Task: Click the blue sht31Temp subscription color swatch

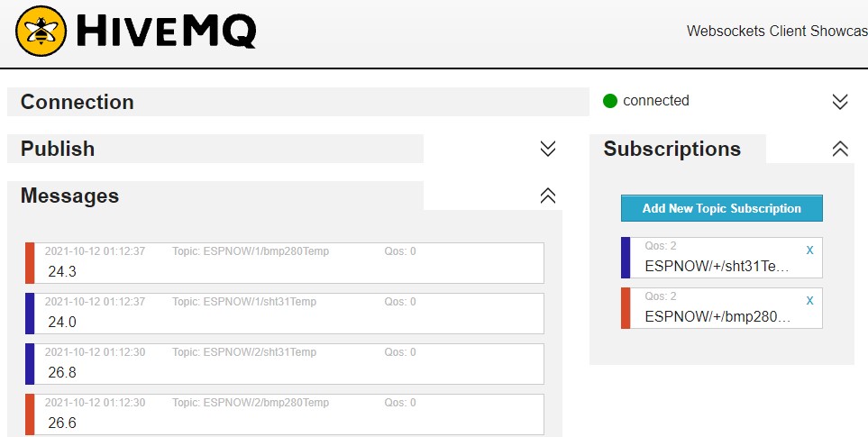Action: 626,258
